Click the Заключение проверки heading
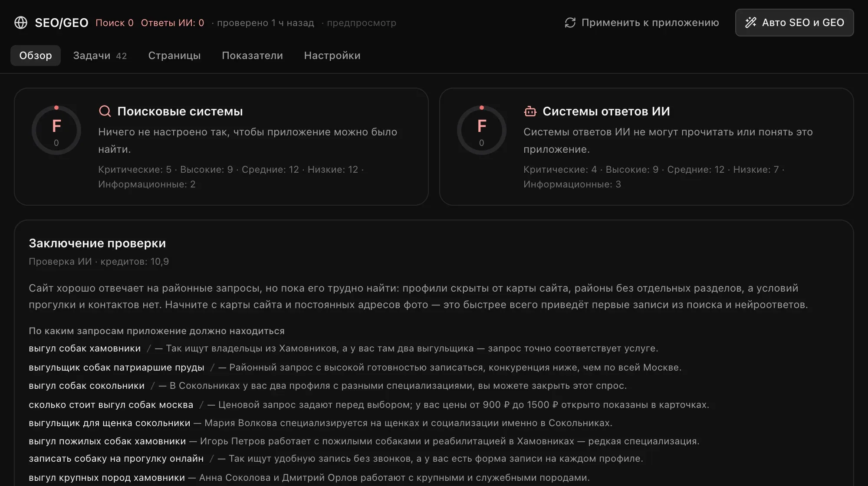The image size is (868, 486). click(97, 243)
